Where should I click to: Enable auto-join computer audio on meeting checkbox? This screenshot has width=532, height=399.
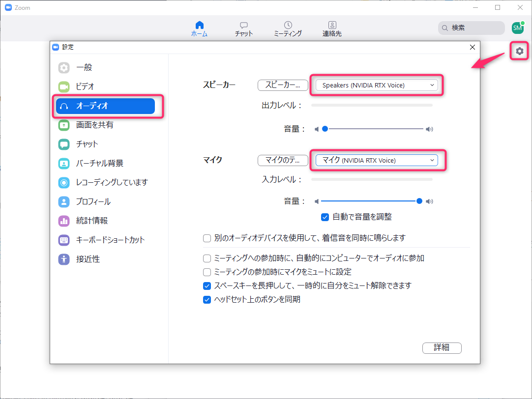[207, 258]
